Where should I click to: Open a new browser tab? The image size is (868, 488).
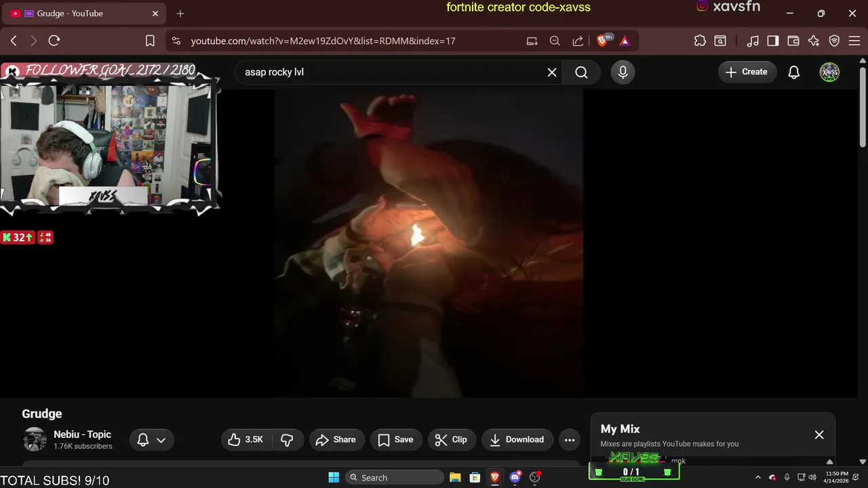(180, 14)
